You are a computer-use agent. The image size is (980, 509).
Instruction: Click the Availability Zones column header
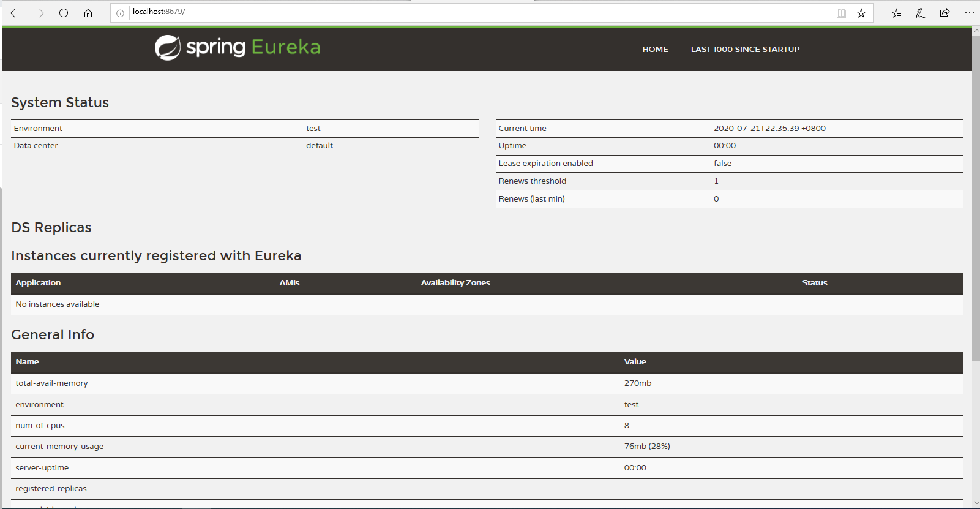(x=455, y=283)
